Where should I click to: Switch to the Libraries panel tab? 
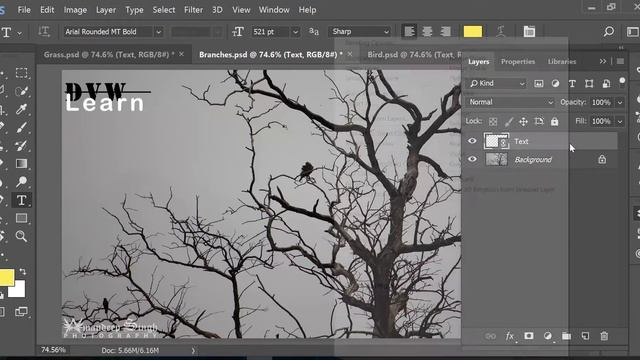[x=562, y=62]
